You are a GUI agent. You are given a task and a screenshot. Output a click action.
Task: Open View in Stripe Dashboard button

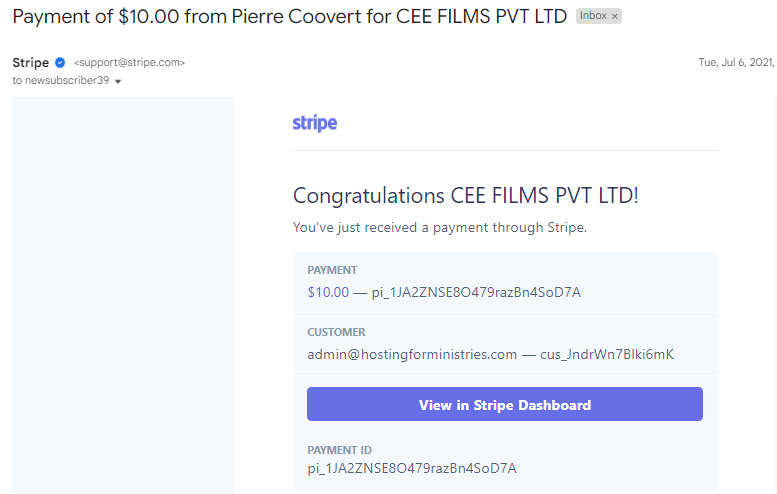(x=504, y=404)
